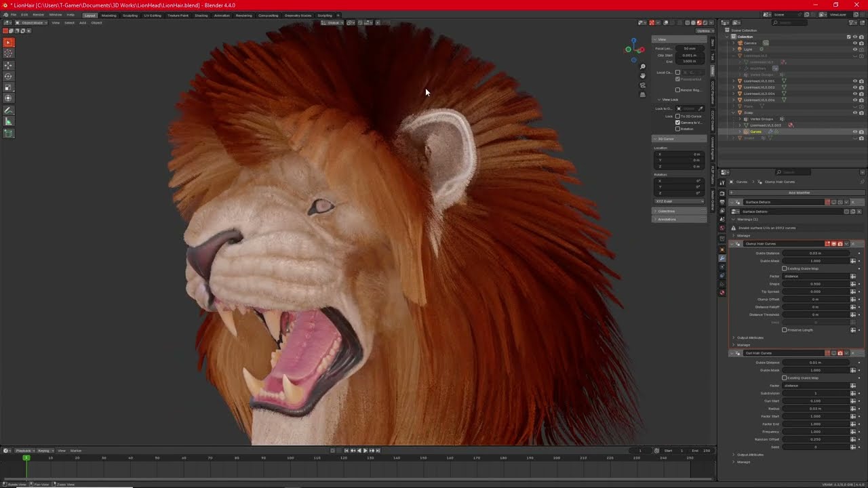Switch to Sculpting workspace tab
This screenshot has height=488, width=868.
coord(130,15)
